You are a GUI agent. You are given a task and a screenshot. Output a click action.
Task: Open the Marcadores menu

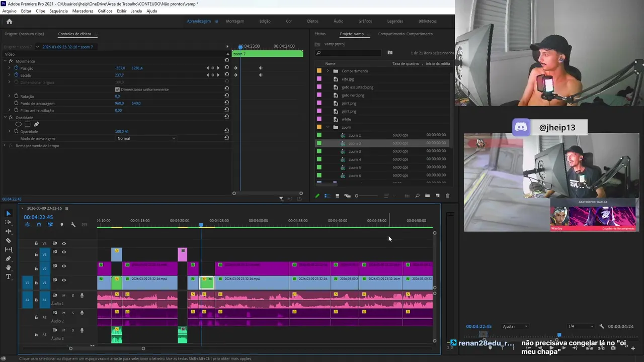coord(83,11)
